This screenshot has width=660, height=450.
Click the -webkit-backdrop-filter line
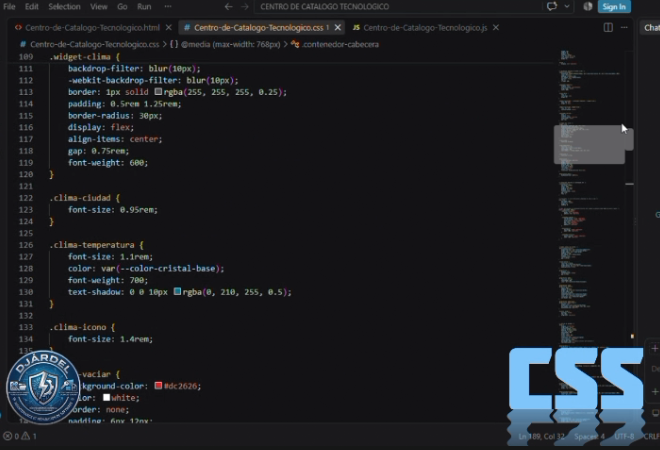tap(153, 80)
